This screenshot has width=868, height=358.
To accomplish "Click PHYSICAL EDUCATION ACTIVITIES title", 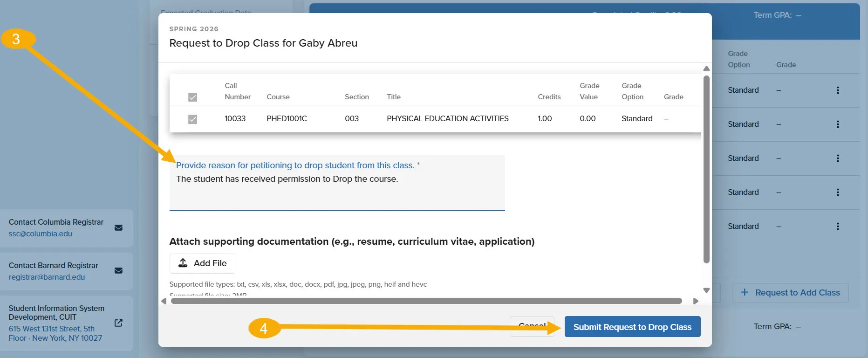I will (x=448, y=118).
